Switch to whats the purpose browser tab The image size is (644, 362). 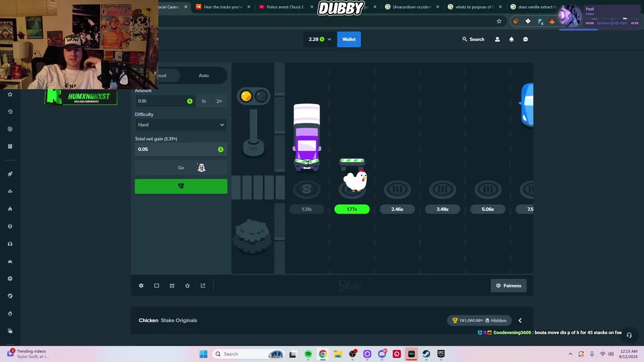[474, 7]
